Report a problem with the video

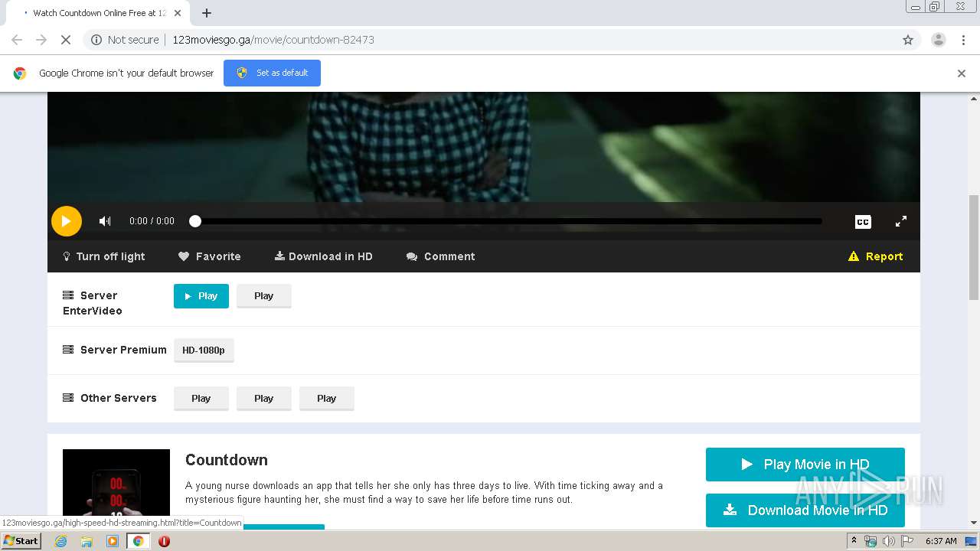876,256
